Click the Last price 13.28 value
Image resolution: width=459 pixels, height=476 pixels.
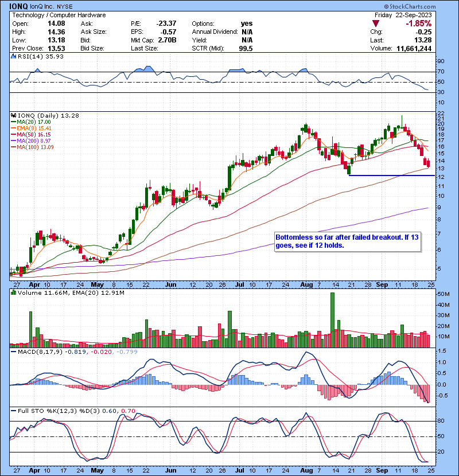[x=423, y=40]
